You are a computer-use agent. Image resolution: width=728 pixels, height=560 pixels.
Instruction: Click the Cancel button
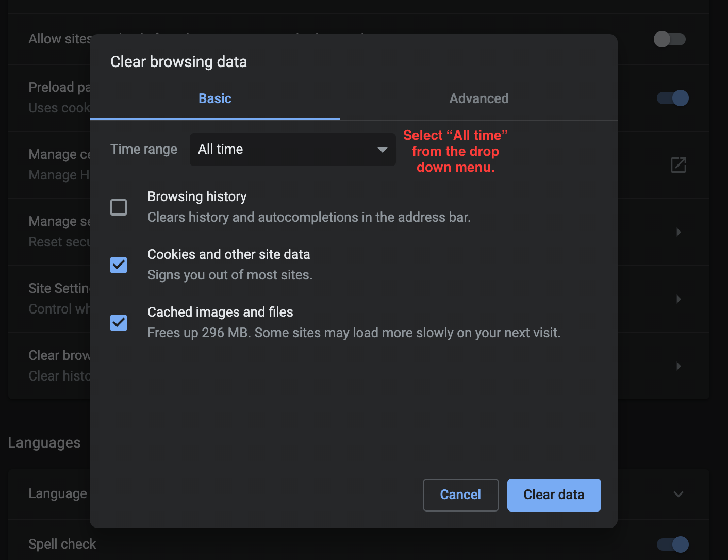pyautogui.click(x=460, y=495)
